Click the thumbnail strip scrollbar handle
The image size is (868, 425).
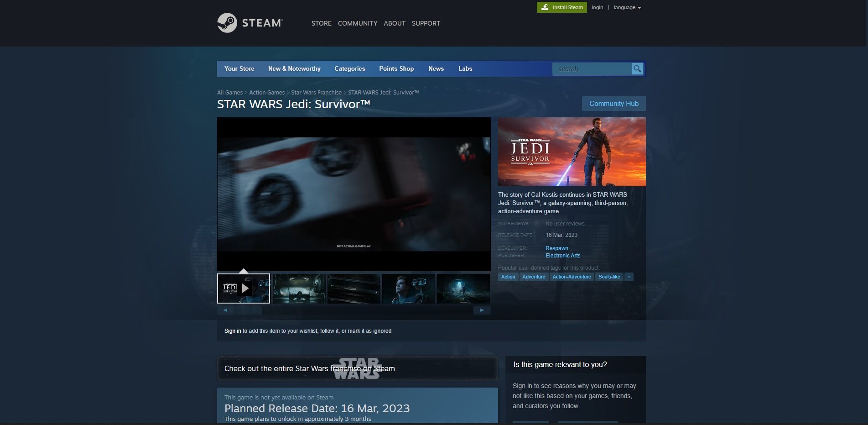click(248, 310)
